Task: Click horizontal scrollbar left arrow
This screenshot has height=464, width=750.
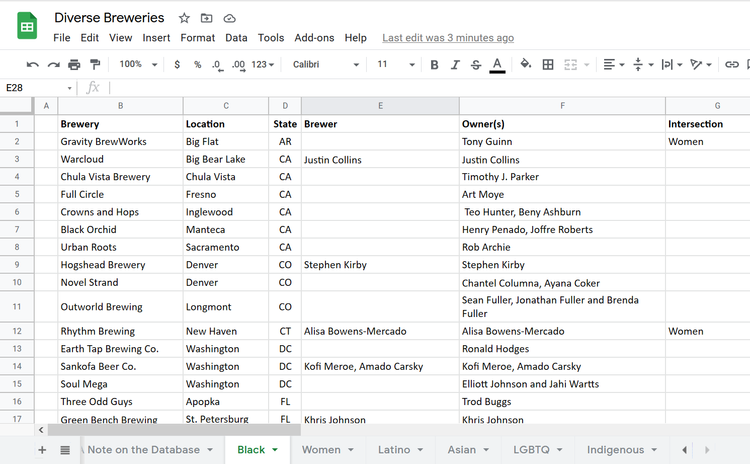Action: click(x=41, y=430)
